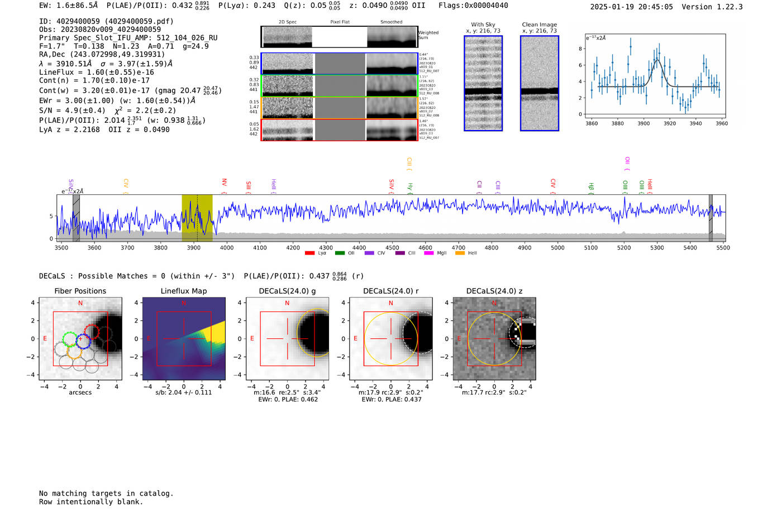The image size is (782, 532).
Task: Click the m:17.7 rc:2.9" caption under z image
Action: (494, 392)
